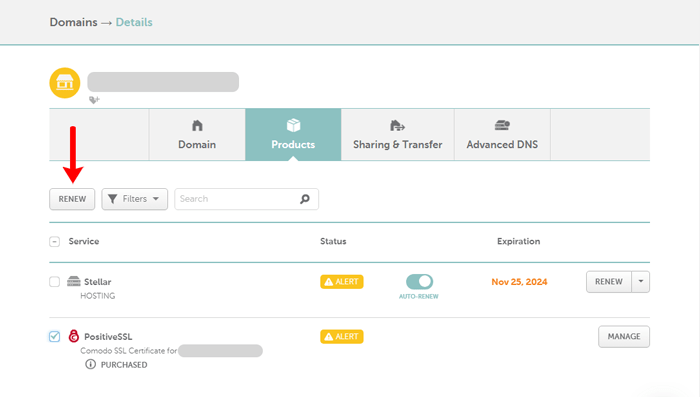Expand the arrow next to Stellar RENEW
Viewport: 700px width, 397px height.
point(641,282)
